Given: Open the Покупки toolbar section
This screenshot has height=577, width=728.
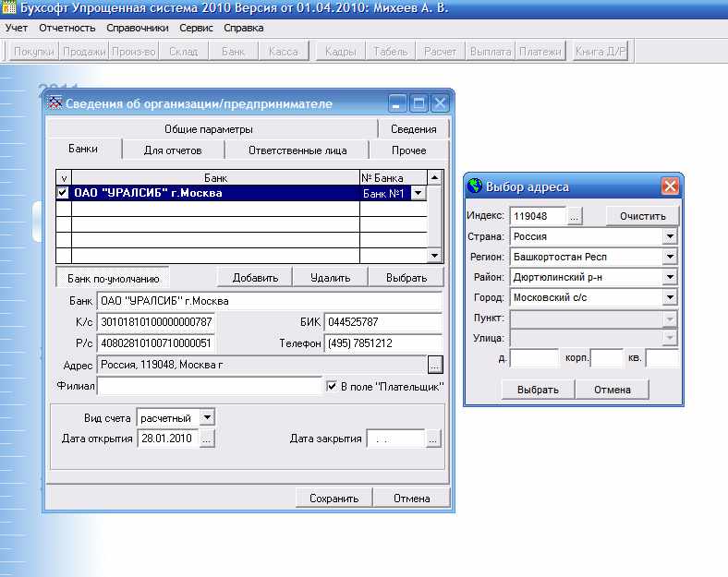Looking at the screenshot, I should tap(35, 52).
